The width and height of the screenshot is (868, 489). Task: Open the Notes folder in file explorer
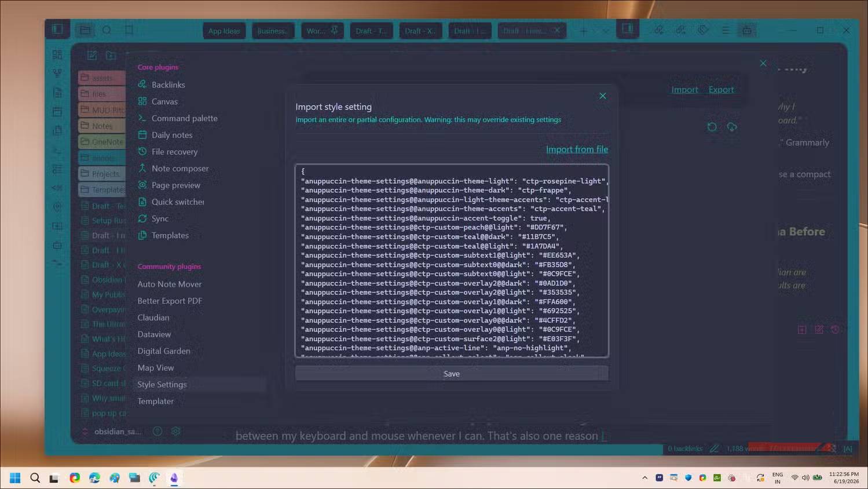click(x=102, y=126)
